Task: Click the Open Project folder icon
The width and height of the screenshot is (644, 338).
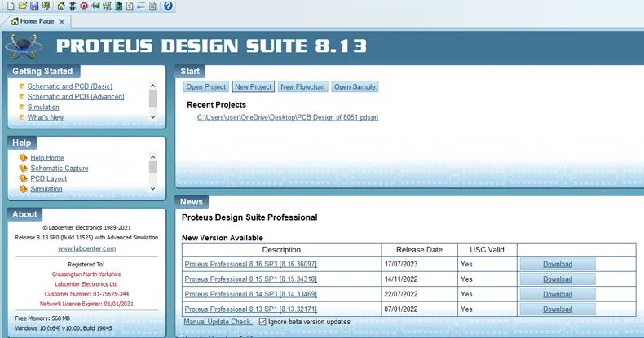Action: coord(23,6)
